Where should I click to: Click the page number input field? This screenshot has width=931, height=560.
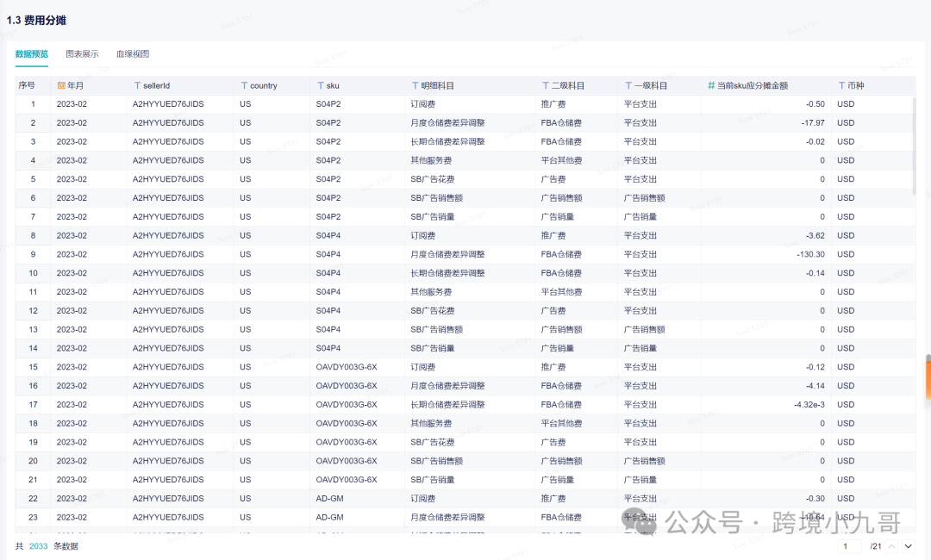852,546
